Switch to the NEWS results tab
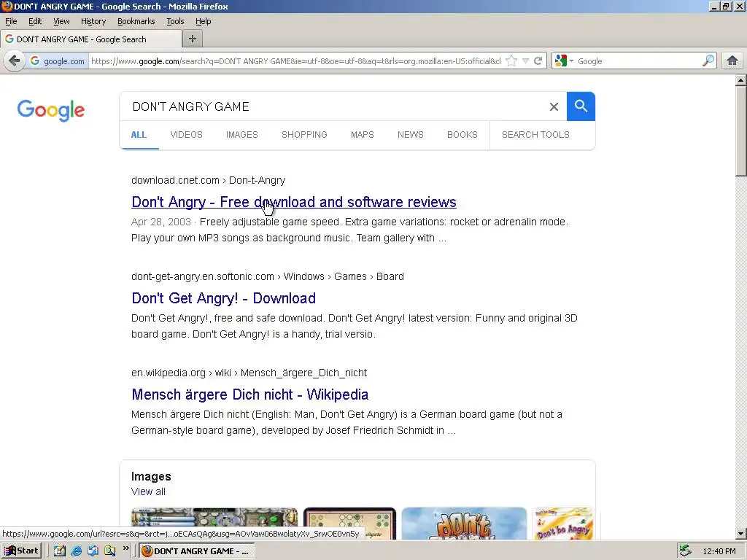The image size is (747, 560). point(411,135)
